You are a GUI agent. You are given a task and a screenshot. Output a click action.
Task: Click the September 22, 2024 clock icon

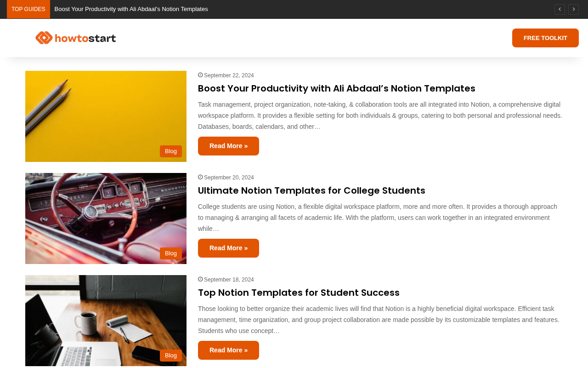200,75
